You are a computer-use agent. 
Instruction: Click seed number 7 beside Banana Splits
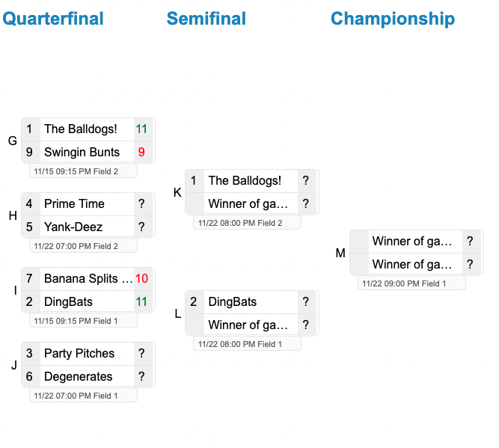pos(29,279)
